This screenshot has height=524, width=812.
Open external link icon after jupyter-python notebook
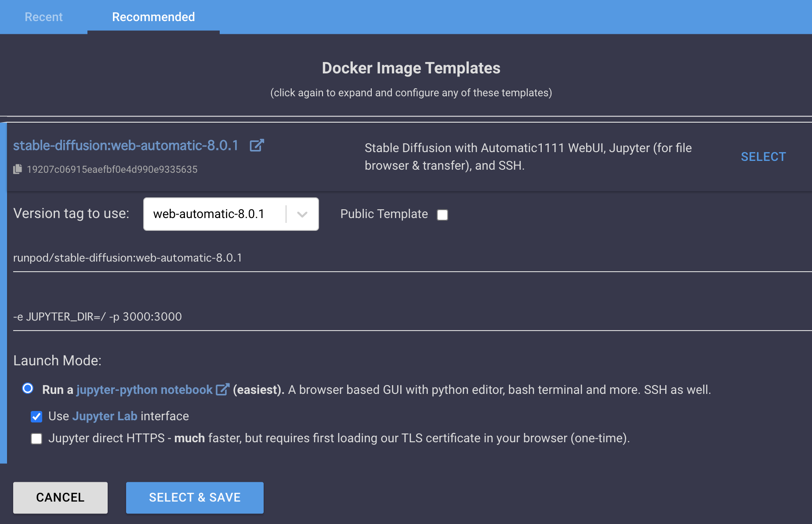pos(223,389)
